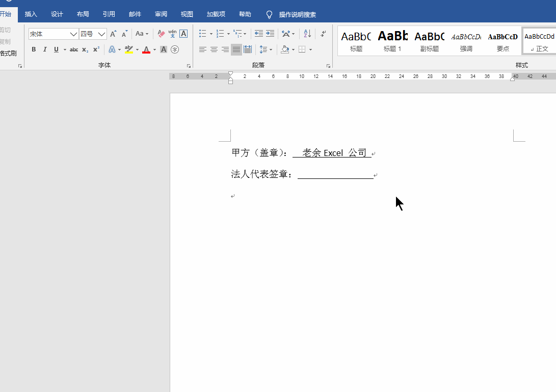Expand borders dropdown arrow
The width and height of the screenshot is (556, 392).
(x=311, y=49)
